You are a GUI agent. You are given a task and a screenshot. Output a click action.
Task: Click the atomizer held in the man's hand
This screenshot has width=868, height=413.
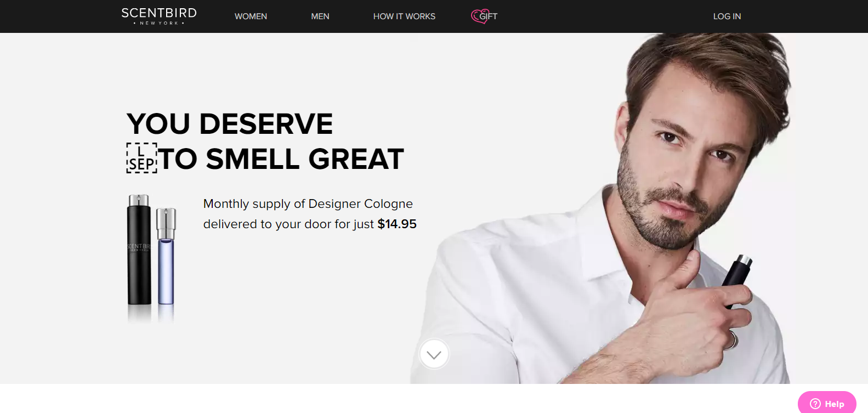click(x=735, y=280)
